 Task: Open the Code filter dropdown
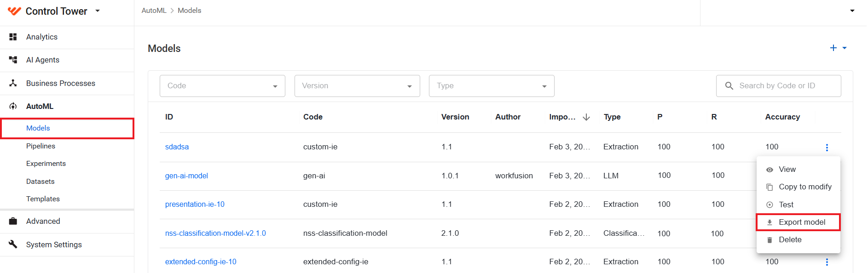(x=222, y=86)
